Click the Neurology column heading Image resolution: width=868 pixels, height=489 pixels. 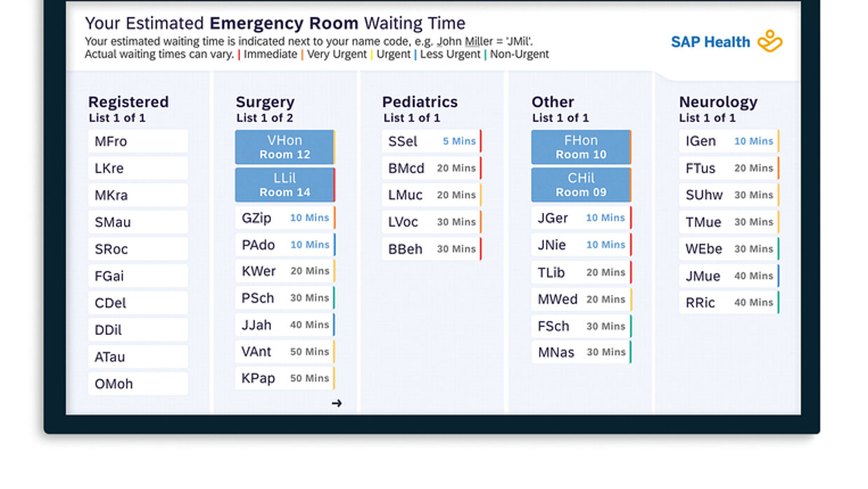coord(718,102)
